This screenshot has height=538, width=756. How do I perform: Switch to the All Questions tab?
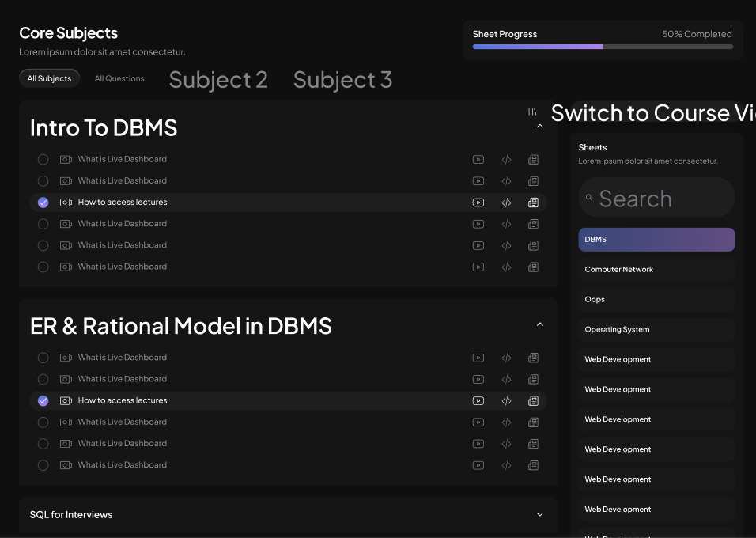click(119, 78)
